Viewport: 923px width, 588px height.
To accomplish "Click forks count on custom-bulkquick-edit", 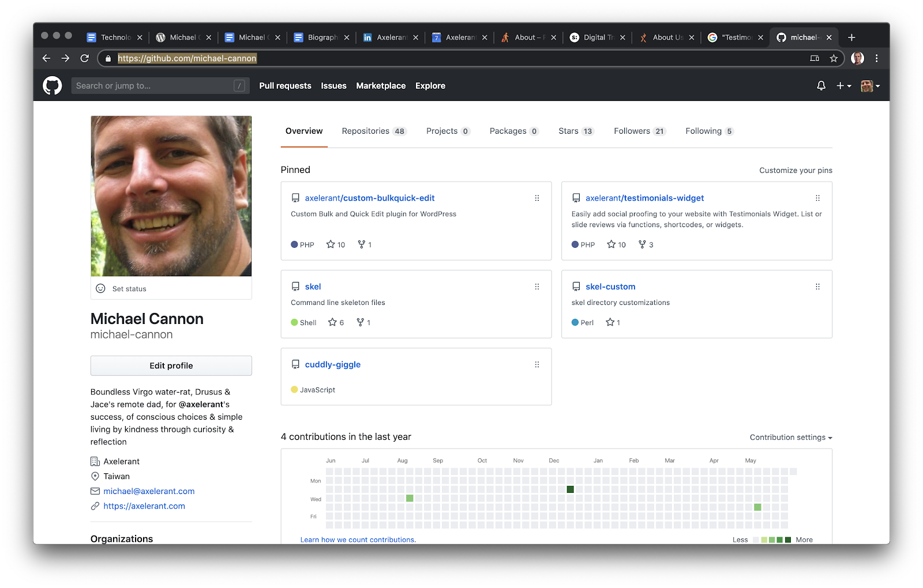I will tap(365, 244).
